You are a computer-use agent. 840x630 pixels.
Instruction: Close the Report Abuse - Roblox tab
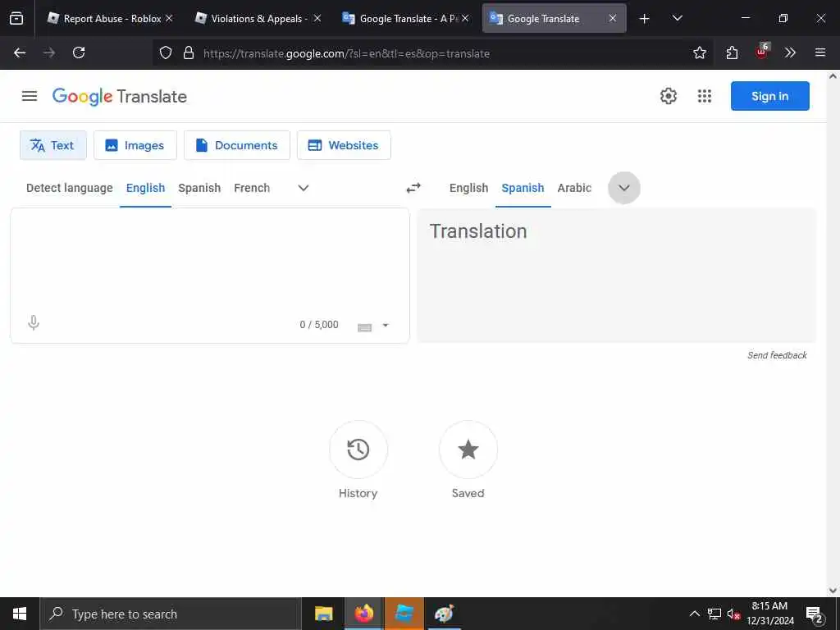(x=169, y=18)
